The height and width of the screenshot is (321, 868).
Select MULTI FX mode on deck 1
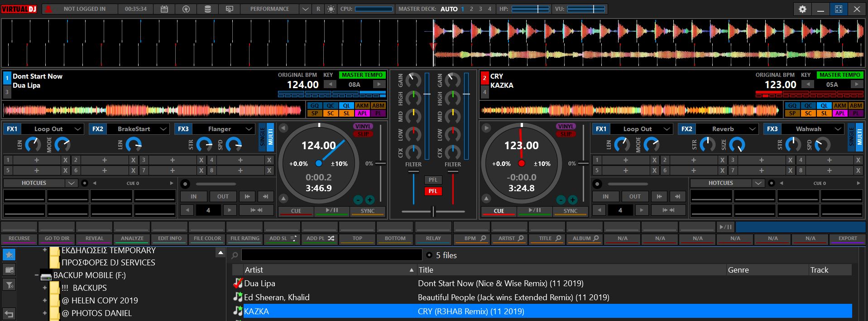click(x=270, y=137)
